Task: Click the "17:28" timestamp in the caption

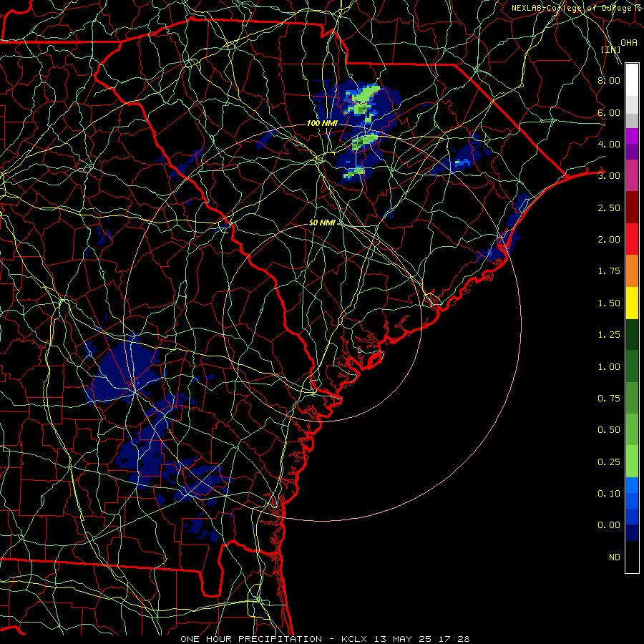Action: [454, 639]
